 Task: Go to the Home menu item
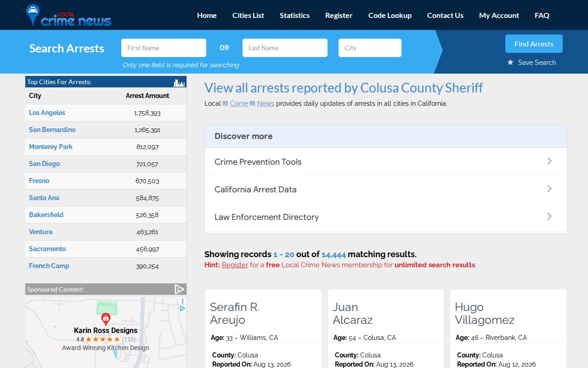tap(207, 15)
